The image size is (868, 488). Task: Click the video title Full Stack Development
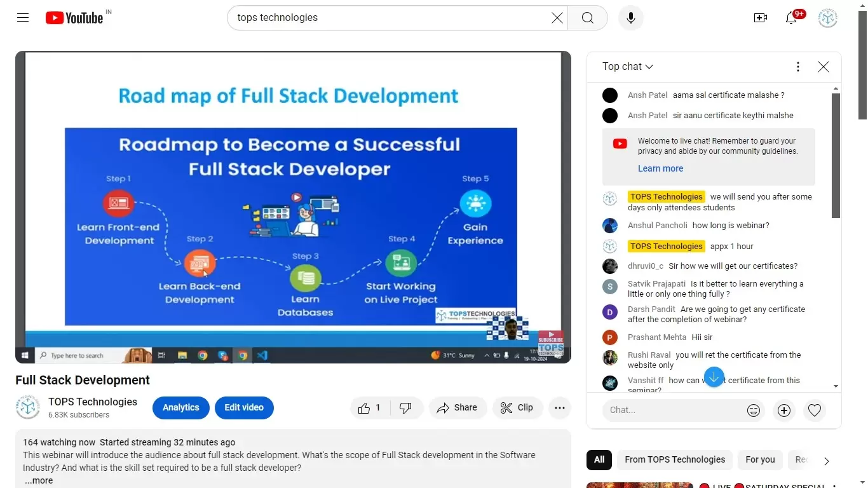click(x=83, y=380)
